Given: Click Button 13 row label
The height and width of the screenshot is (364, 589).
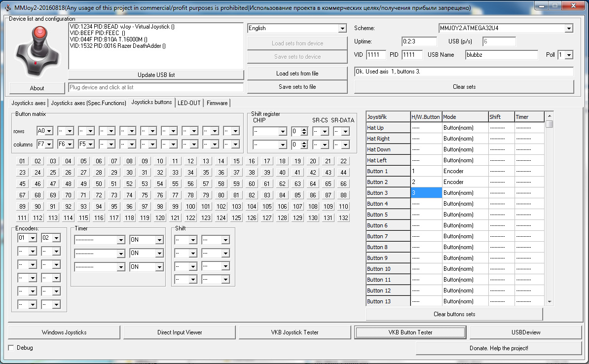Looking at the screenshot, I should tap(388, 301).
